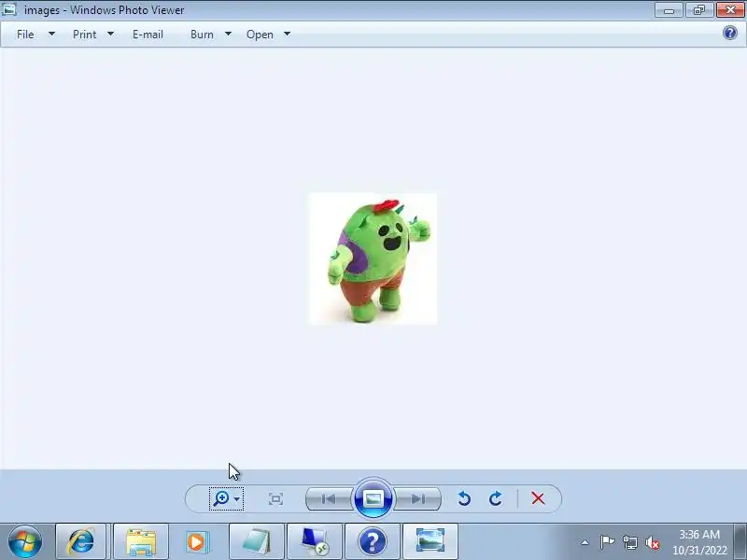Screen dimensions: 747x560
Task: Open the Burn menu
Action: 202,35
